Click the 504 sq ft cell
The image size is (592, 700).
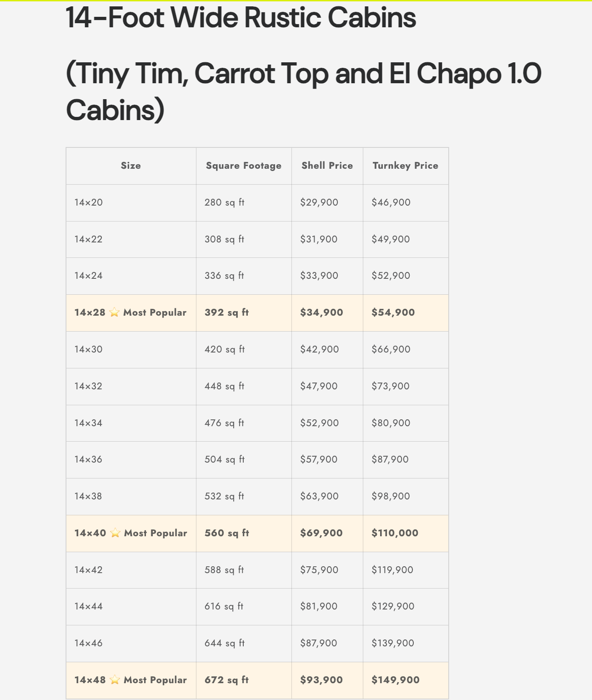225,459
